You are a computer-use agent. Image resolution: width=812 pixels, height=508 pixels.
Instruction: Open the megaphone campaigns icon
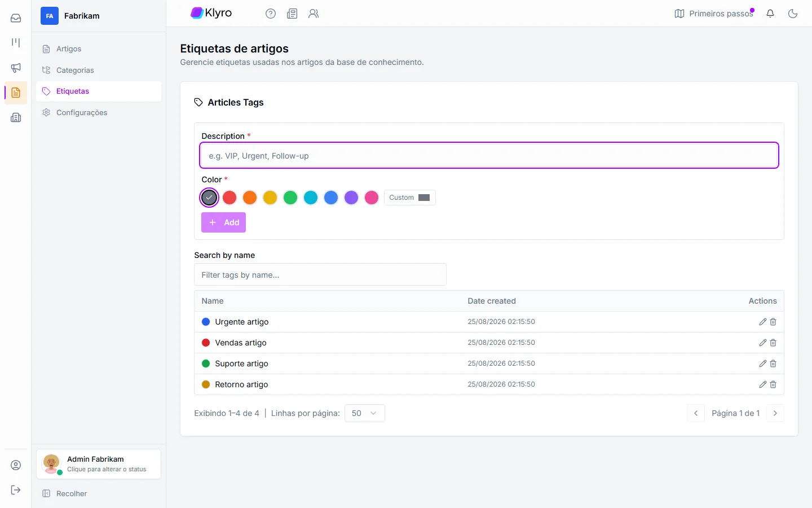16,68
